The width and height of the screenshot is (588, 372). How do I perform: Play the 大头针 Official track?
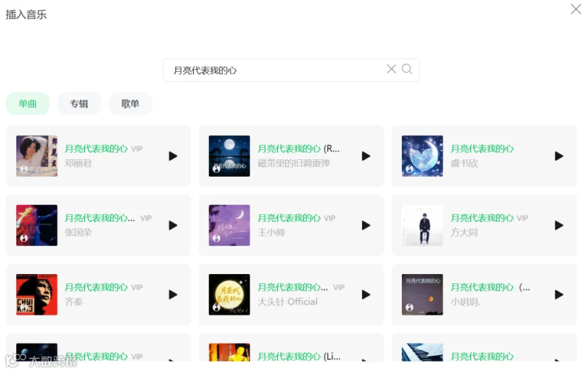366,294
